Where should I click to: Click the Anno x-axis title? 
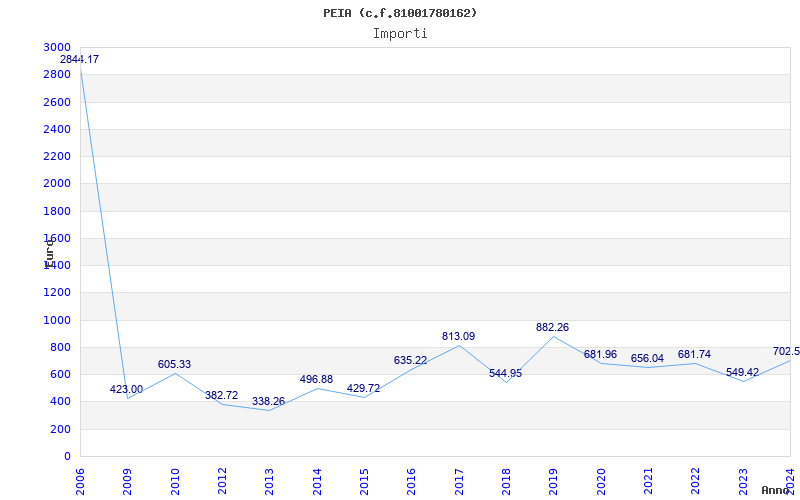point(776,490)
